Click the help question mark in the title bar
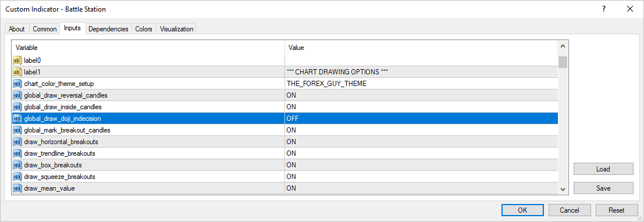 pos(604,9)
